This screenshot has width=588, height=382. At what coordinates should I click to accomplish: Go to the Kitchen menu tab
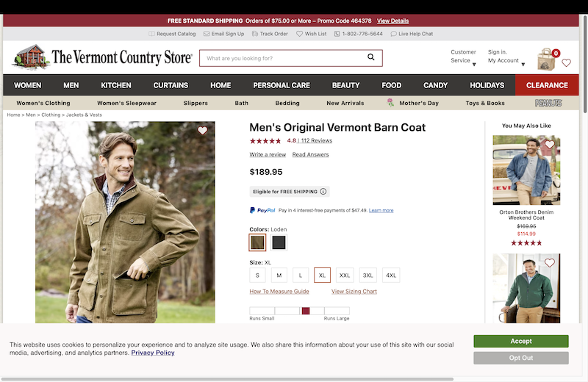(116, 85)
